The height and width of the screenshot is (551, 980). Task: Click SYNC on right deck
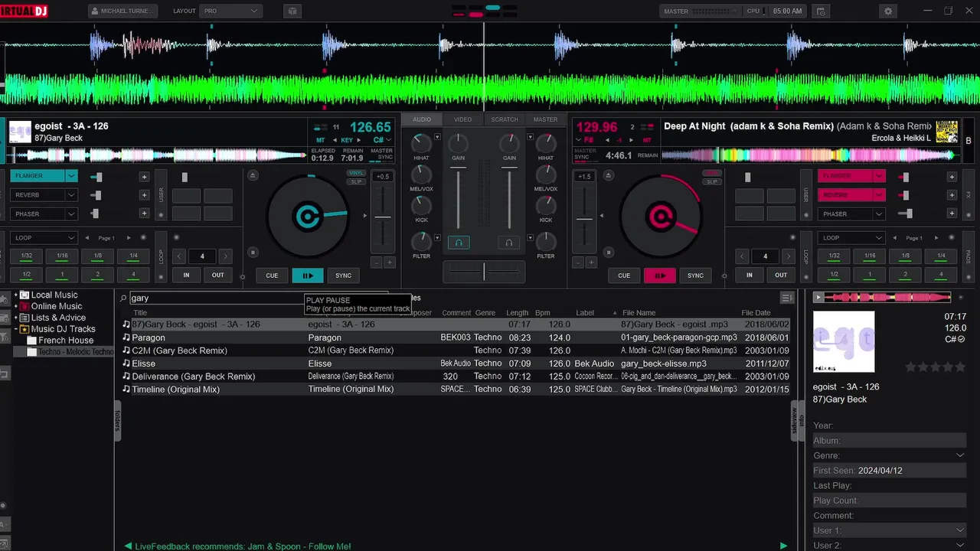pos(695,275)
